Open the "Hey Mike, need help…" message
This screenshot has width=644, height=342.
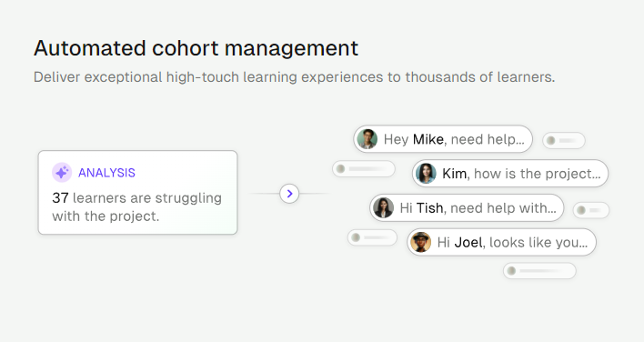click(443, 139)
